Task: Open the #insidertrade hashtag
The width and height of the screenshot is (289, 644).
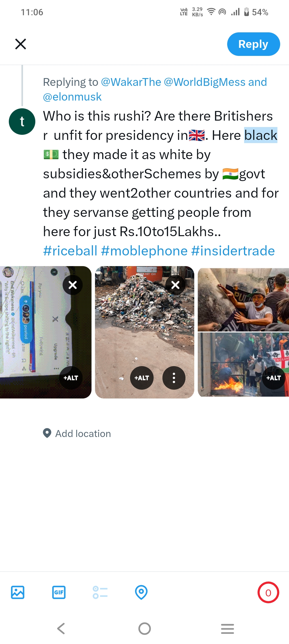Action: click(x=233, y=251)
